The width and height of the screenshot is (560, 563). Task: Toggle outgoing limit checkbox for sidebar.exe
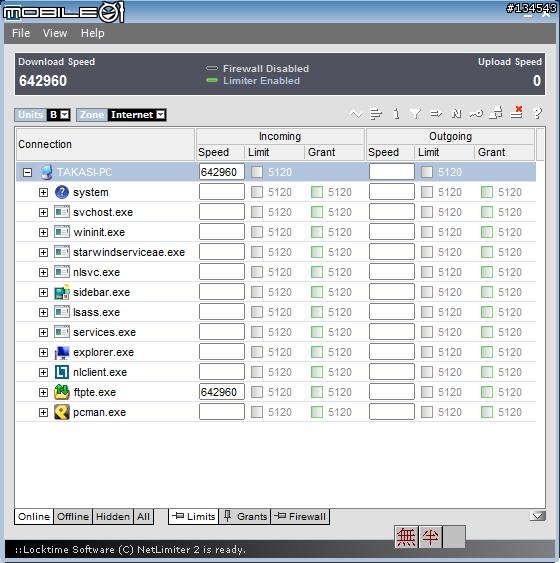point(426,292)
